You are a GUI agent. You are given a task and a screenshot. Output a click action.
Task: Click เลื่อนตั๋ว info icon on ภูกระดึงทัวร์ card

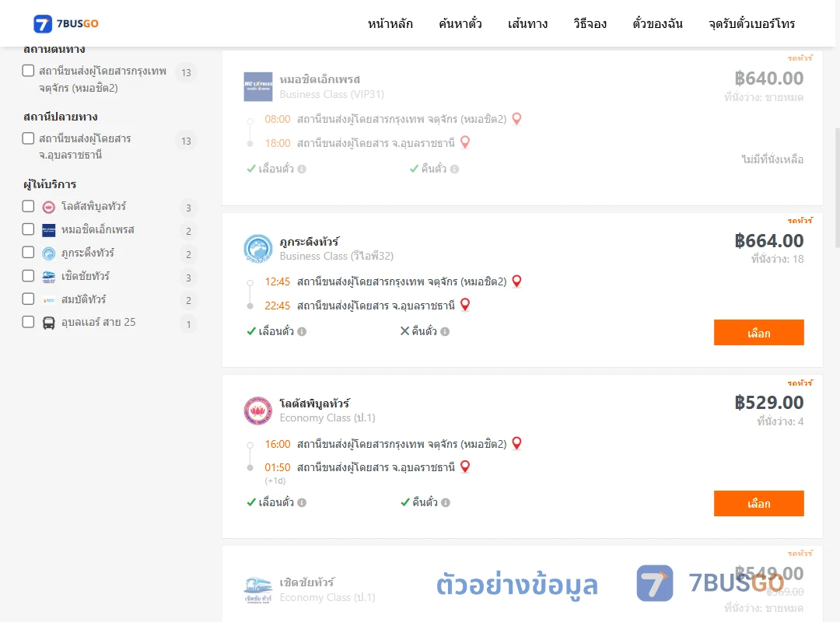(x=302, y=332)
